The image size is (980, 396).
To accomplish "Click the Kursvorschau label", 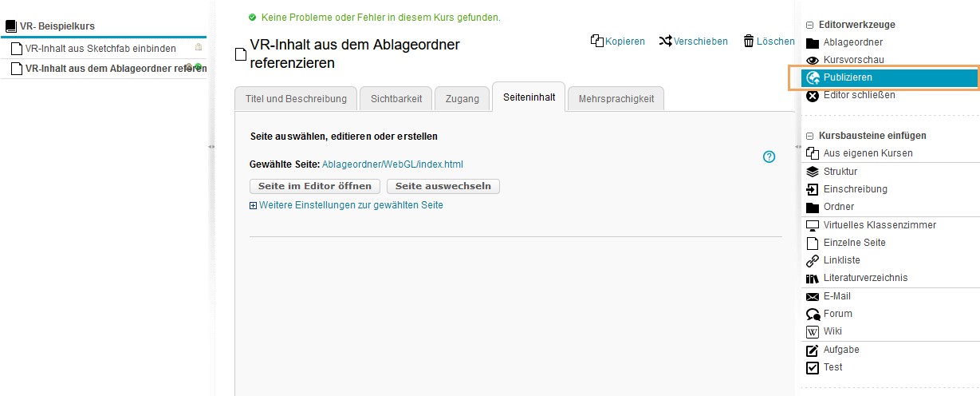I will [x=854, y=60].
